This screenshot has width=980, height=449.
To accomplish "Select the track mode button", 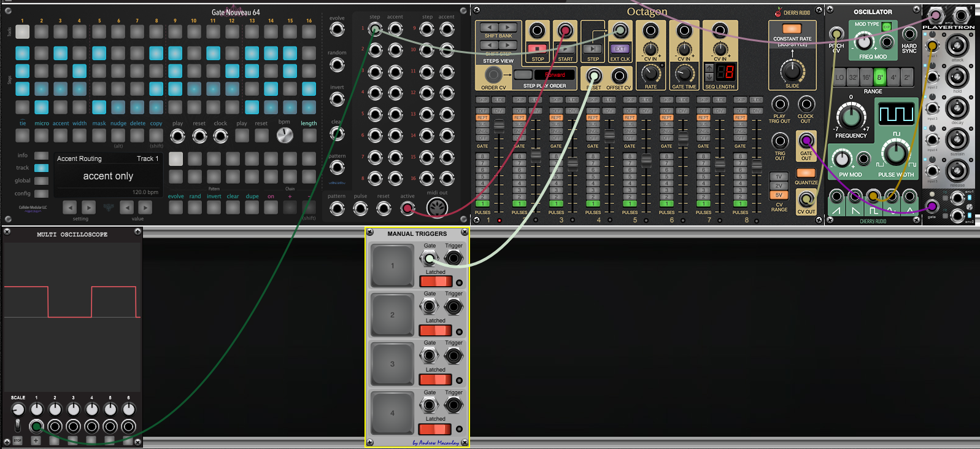I will pyautogui.click(x=41, y=168).
